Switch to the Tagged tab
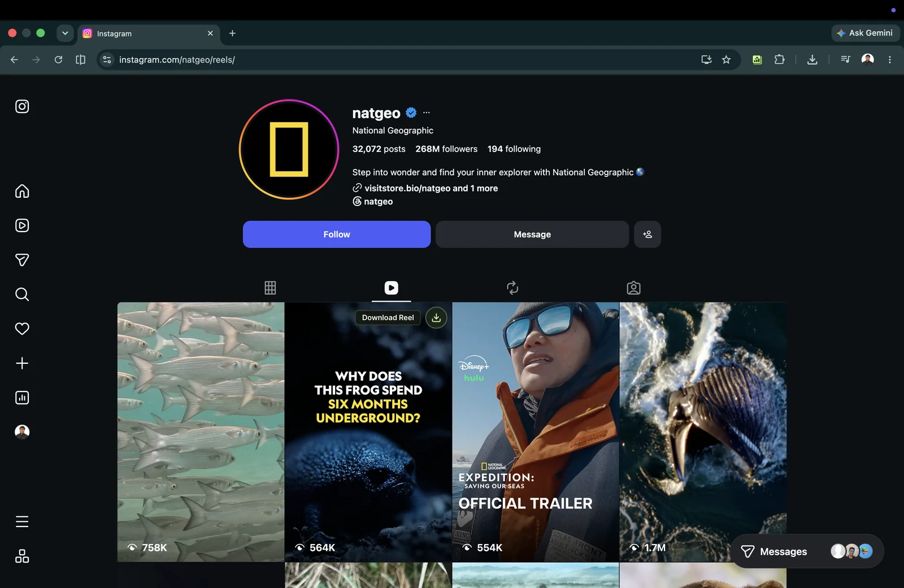The image size is (904, 588). click(x=633, y=288)
